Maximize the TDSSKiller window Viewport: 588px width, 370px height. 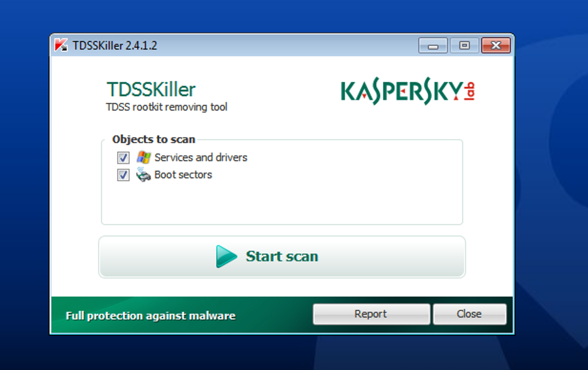(464, 46)
